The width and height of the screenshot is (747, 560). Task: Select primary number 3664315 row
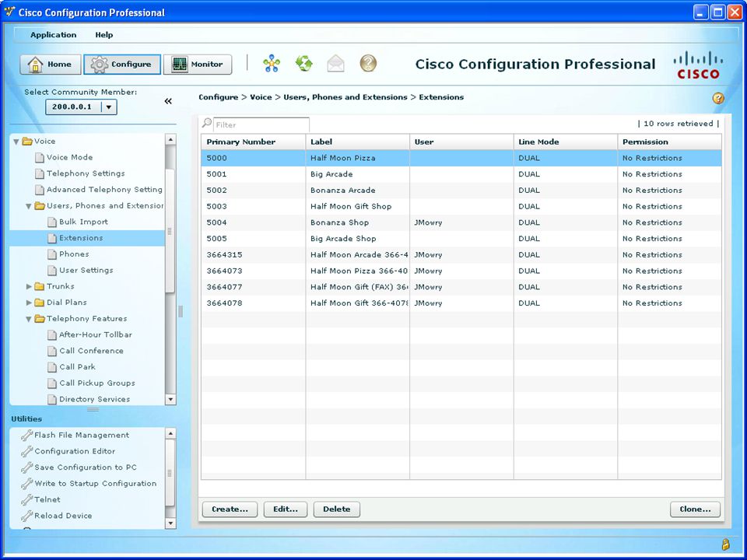(461, 255)
